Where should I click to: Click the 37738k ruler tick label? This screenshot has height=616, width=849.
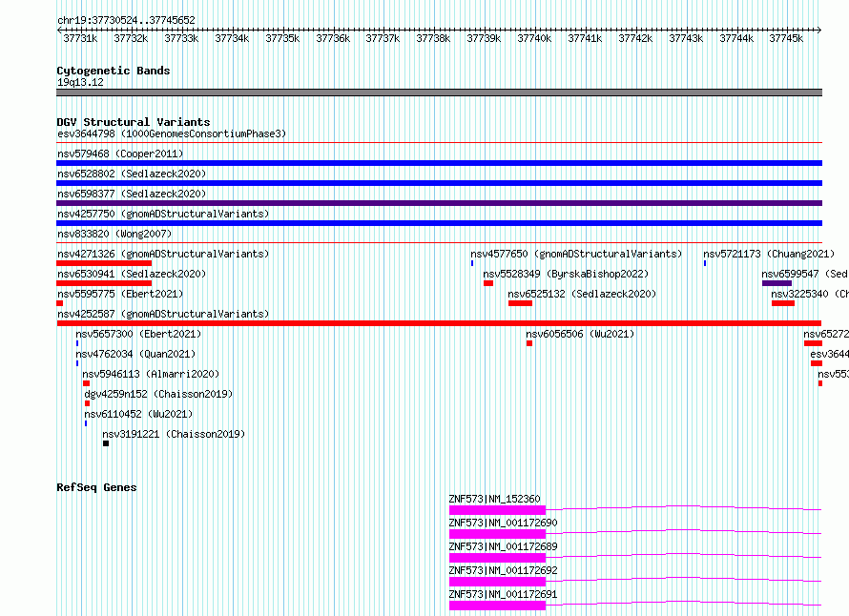(433, 38)
